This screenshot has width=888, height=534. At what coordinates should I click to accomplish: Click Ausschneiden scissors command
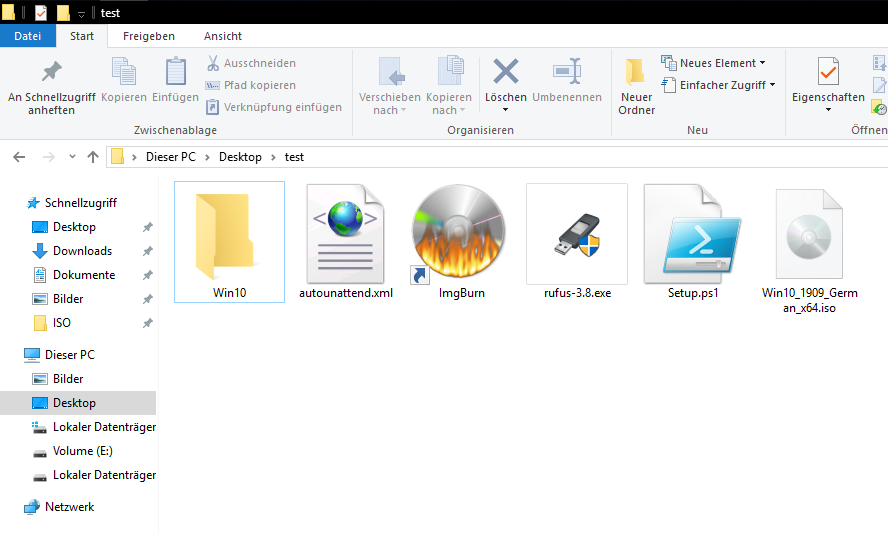point(251,63)
